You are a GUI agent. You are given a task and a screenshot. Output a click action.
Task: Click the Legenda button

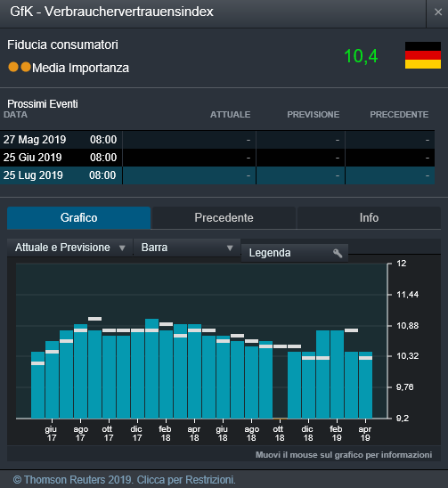295,253
